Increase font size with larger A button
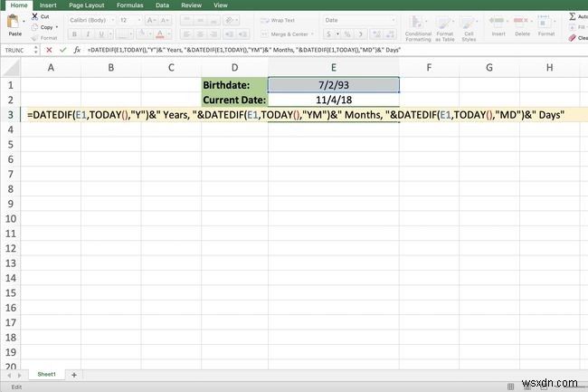The image size is (588, 392). coord(151,20)
